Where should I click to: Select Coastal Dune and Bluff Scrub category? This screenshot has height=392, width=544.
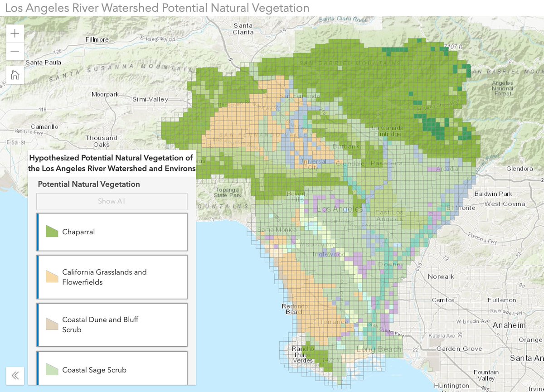click(x=112, y=324)
